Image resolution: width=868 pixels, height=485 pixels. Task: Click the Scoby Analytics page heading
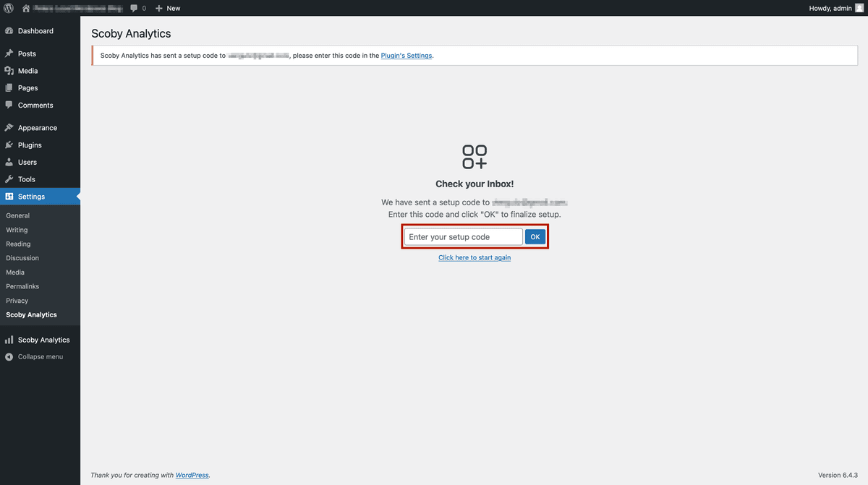tap(131, 34)
